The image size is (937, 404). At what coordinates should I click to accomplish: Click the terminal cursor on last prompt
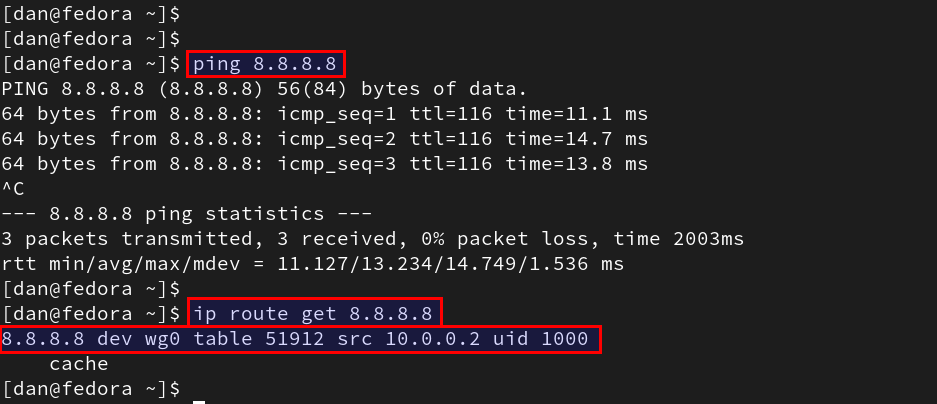click(199, 402)
